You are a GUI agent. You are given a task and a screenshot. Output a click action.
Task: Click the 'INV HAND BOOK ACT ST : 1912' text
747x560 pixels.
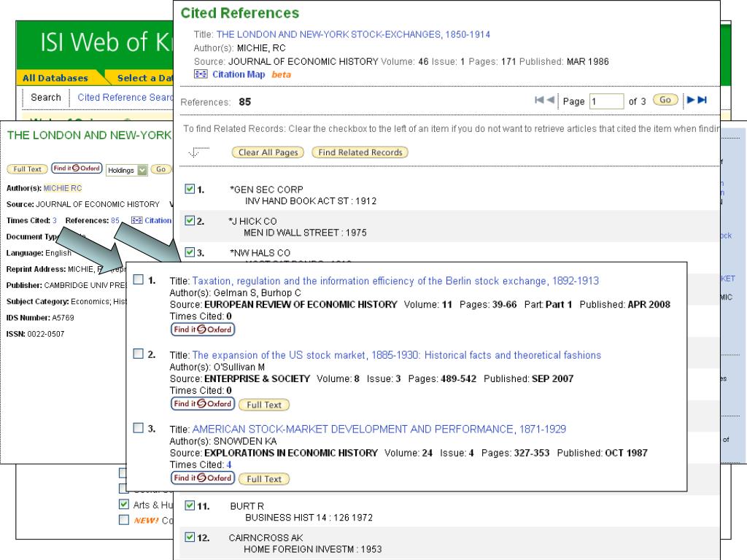(311, 201)
